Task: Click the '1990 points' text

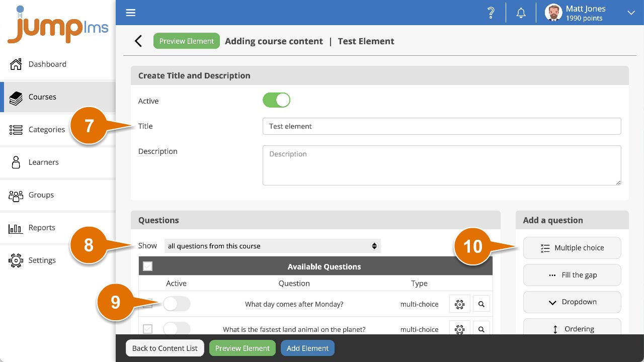Action: click(584, 18)
